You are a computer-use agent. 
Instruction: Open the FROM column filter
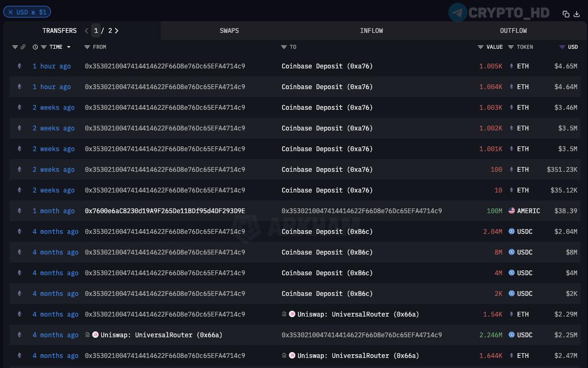tap(87, 47)
